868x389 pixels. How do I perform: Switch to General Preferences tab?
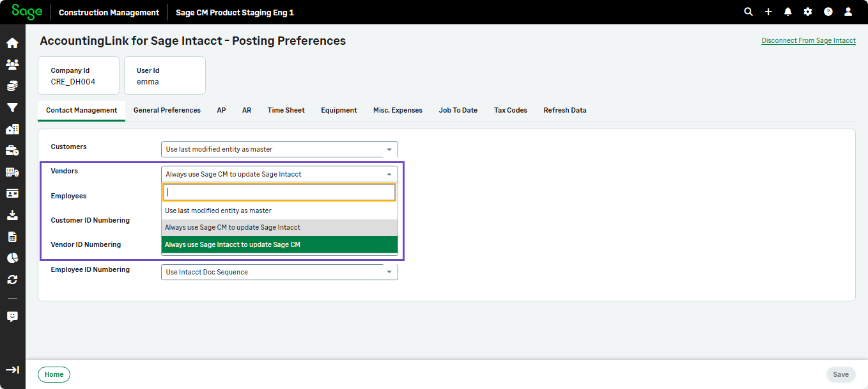(167, 110)
